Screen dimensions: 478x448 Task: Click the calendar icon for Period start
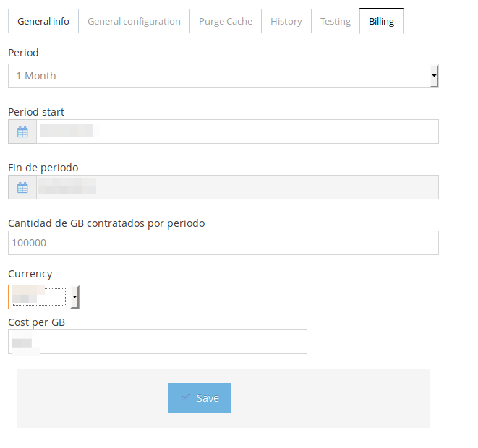tap(22, 132)
